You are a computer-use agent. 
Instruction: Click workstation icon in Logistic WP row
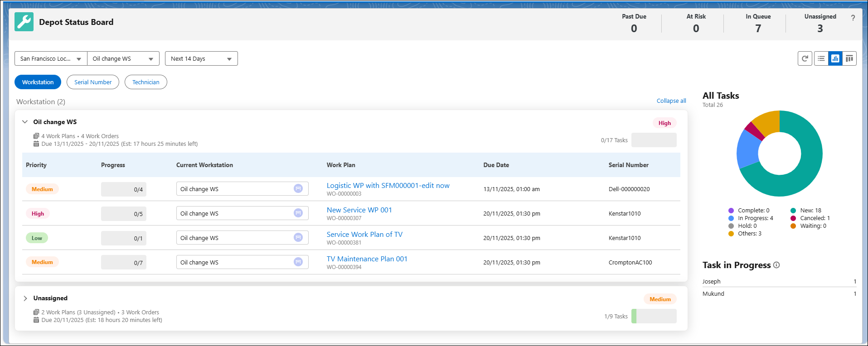298,189
